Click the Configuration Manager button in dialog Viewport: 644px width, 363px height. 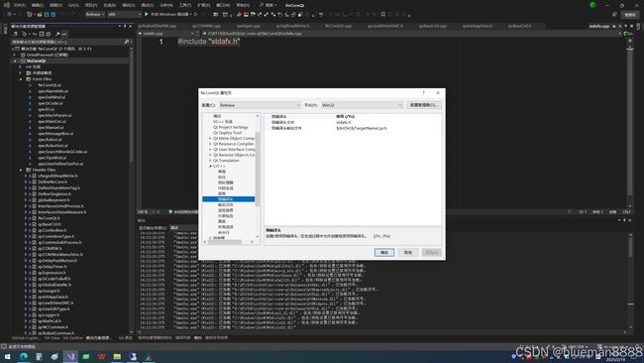click(424, 105)
